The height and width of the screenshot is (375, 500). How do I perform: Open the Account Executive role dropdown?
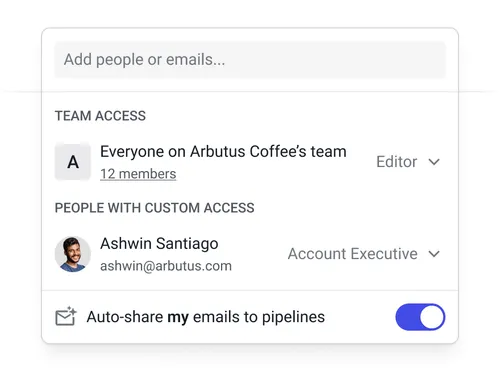tap(364, 254)
